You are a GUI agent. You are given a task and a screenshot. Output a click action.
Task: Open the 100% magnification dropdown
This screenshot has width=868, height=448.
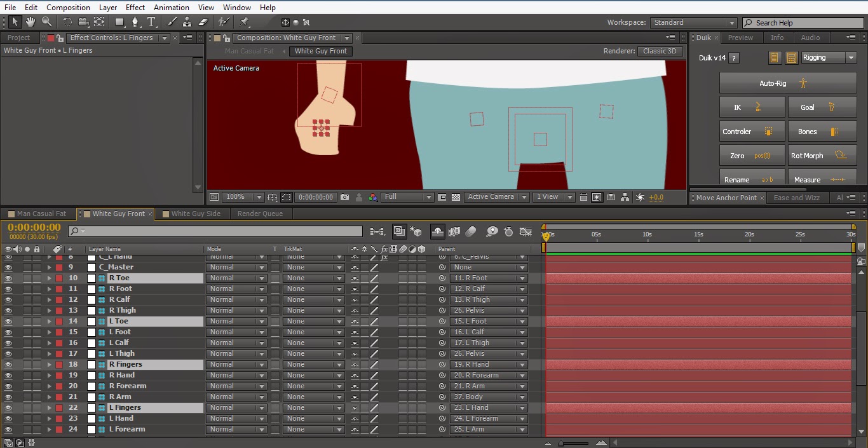(242, 197)
